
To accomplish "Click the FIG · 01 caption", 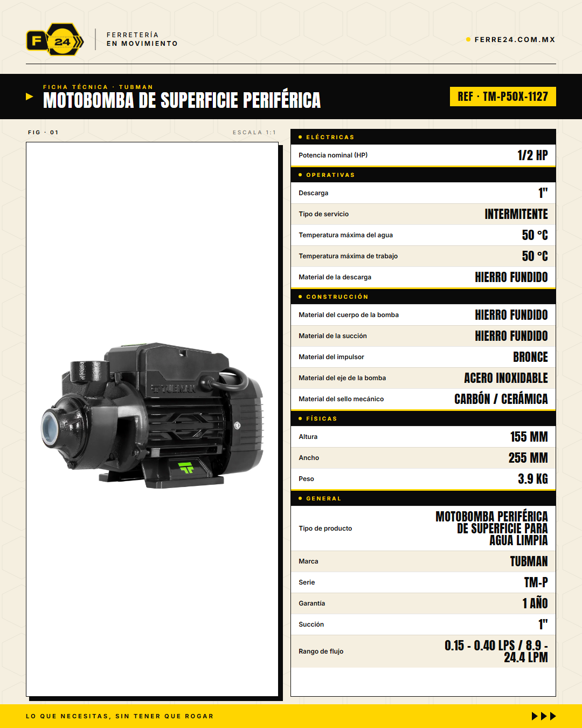I will (43, 132).
